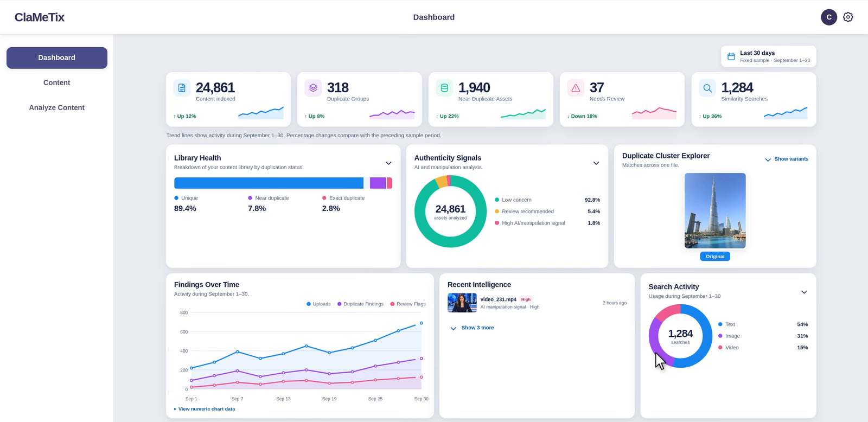This screenshot has width=868, height=422.
Task: Click Video 15% legend entry
Action: point(763,348)
